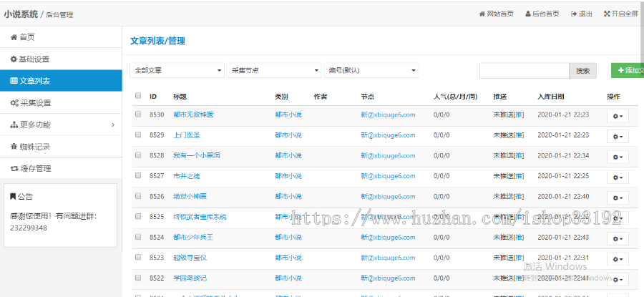
Task: Open 缓存管理 sidebar item
Action: [x=61, y=168]
